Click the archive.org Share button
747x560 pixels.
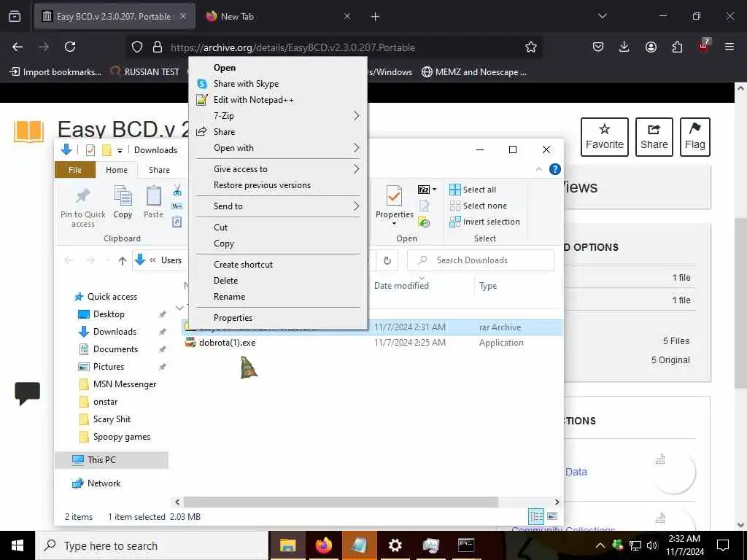click(654, 137)
